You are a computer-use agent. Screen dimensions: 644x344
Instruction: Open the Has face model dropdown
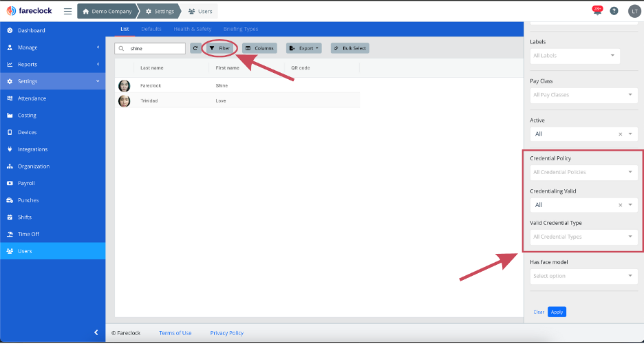(x=583, y=277)
